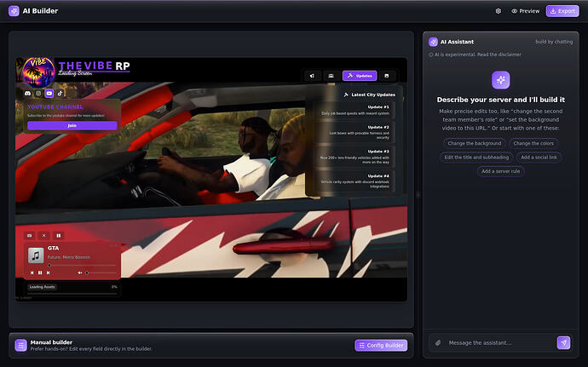Select the YouTube social icon
This screenshot has width=588, height=367.
point(49,94)
